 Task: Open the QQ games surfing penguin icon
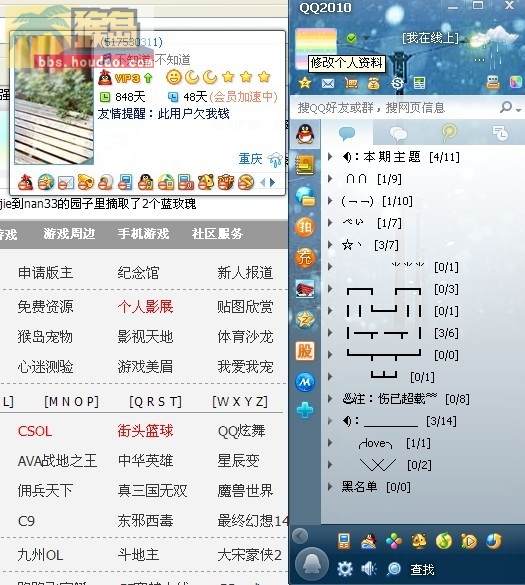coord(368,541)
